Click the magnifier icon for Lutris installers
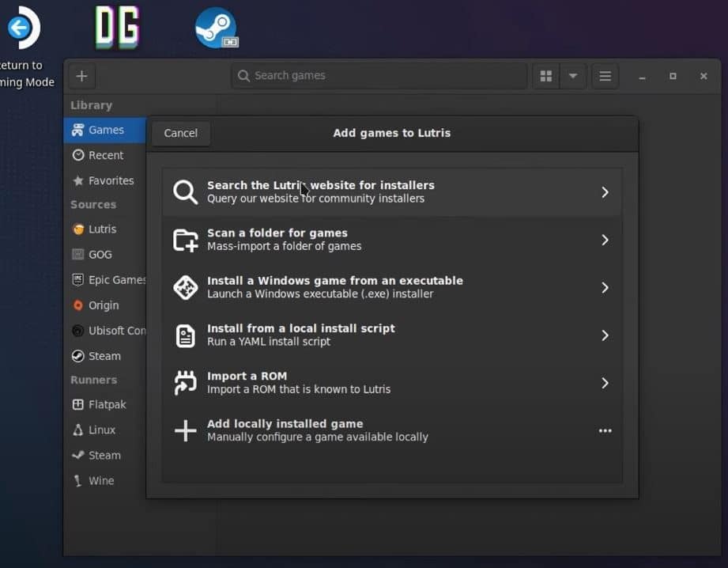The height and width of the screenshot is (568, 728). [x=185, y=192]
